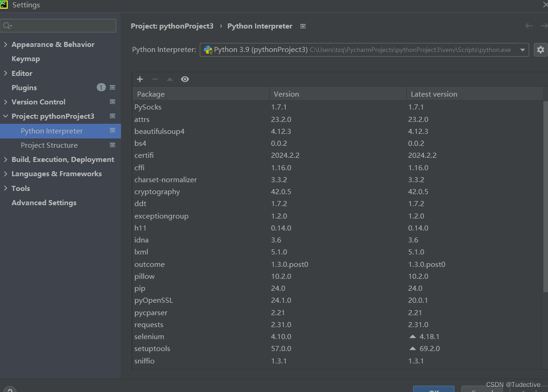Select the cffi package row
Screen dimensions: 548x392
click(338, 167)
